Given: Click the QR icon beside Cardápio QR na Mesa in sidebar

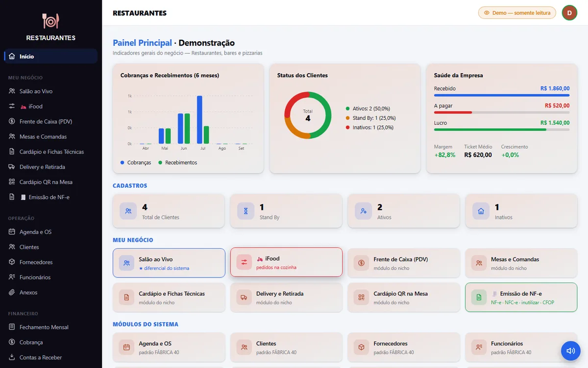Looking at the screenshot, I should [x=12, y=182].
